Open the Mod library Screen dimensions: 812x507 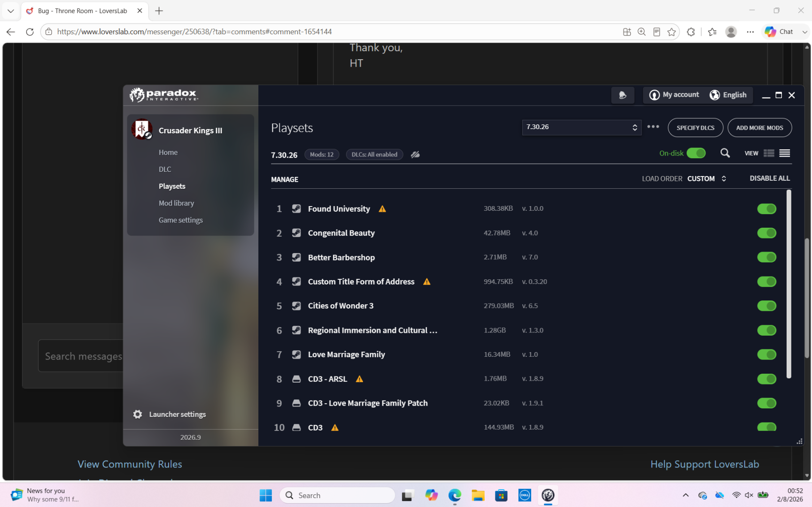point(176,203)
